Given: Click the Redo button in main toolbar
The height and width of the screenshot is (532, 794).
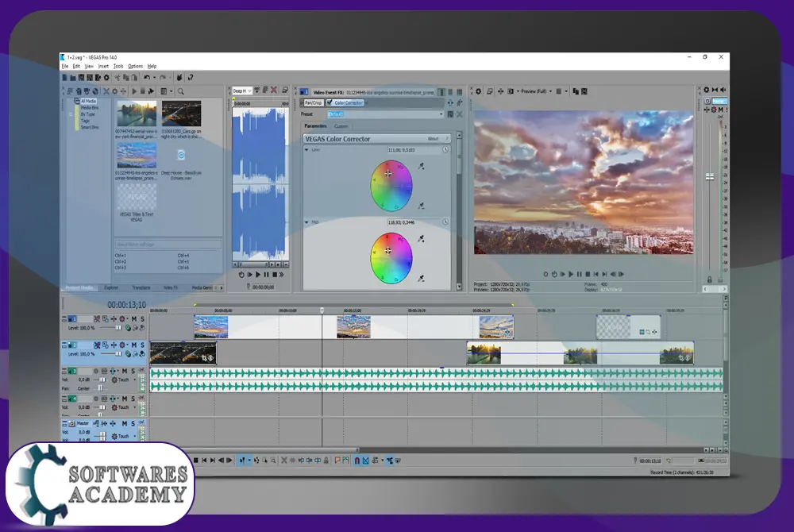Looking at the screenshot, I should coord(163,78).
